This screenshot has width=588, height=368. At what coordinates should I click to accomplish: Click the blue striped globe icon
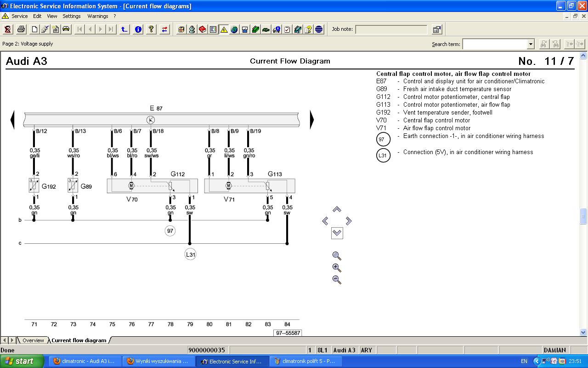point(319,29)
